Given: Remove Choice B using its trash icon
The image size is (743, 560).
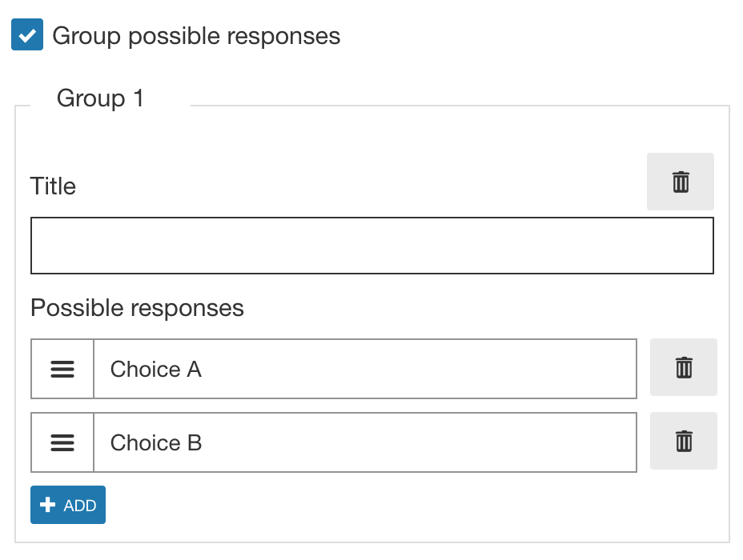Looking at the screenshot, I should coord(684,441).
